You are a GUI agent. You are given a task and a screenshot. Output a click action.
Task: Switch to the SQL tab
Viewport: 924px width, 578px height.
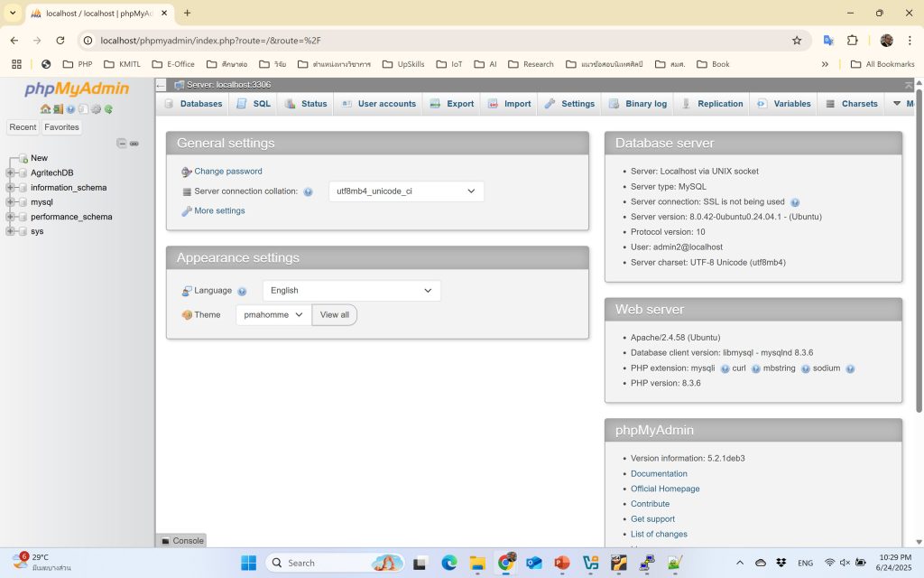[x=254, y=104]
